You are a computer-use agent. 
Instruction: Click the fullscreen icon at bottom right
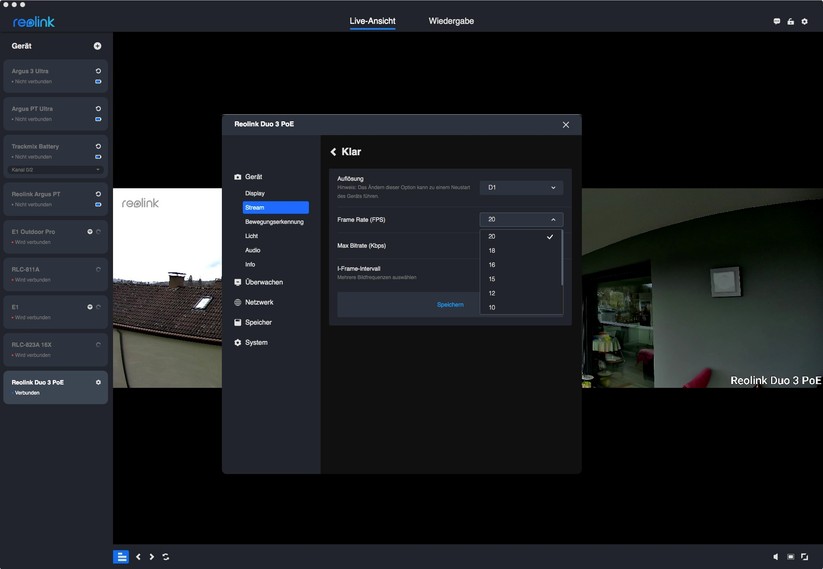804,557
